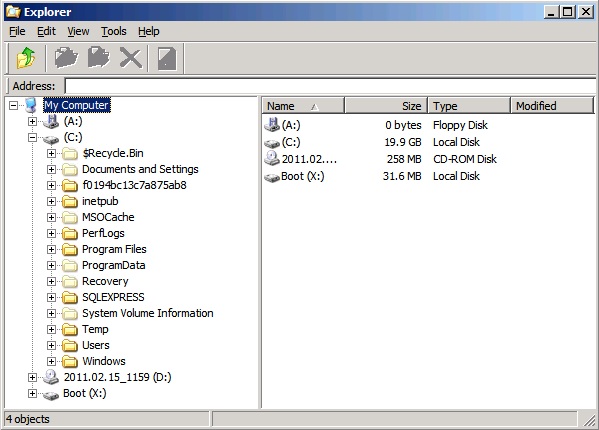Image resolution: width=599 pixels, height=430 pixels.
Task: Select the floppy (A:) icon in file list
Action: pos(272,124)
